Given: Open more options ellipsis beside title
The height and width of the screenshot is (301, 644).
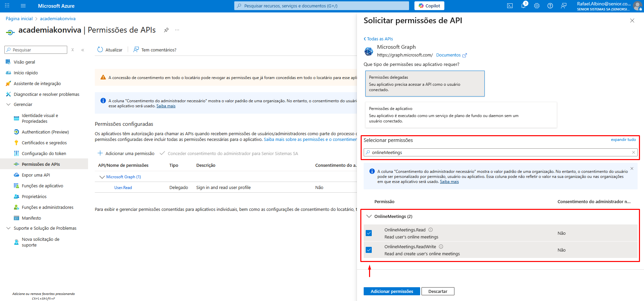Looking at the screenshot, I should coord(177,30).
